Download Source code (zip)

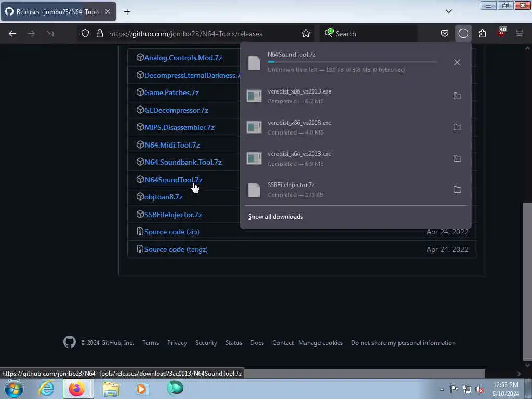tap(171, 232)
